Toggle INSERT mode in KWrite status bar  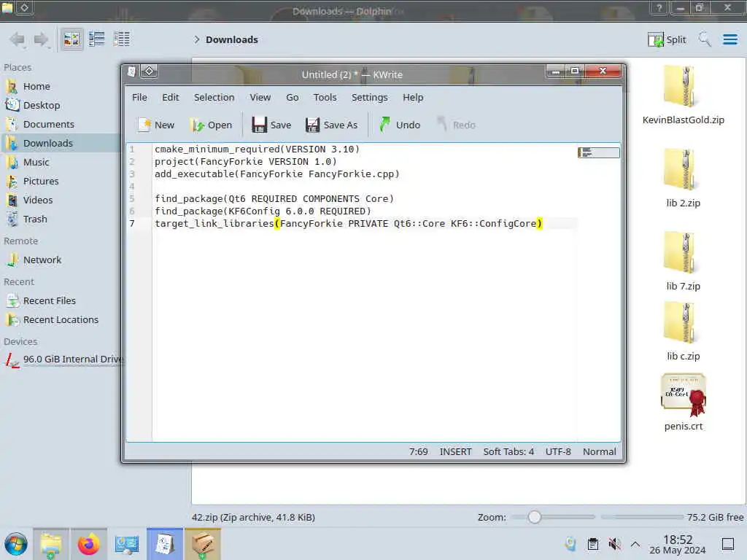point(455,451)
